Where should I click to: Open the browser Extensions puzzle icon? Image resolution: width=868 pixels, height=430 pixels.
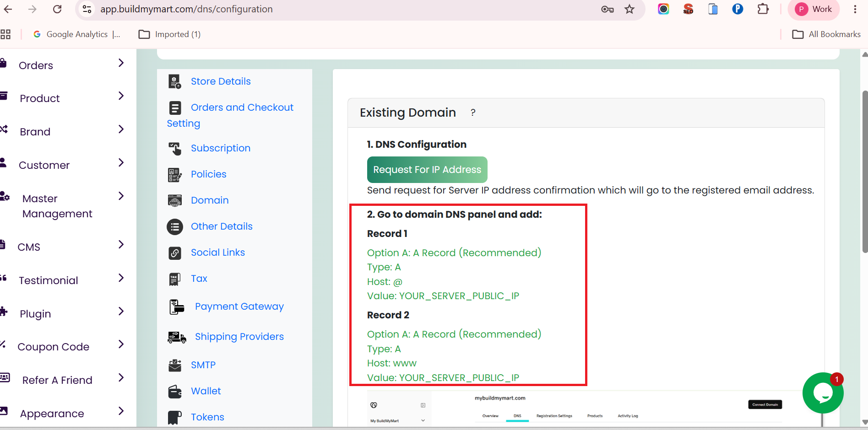coord(763,9)
